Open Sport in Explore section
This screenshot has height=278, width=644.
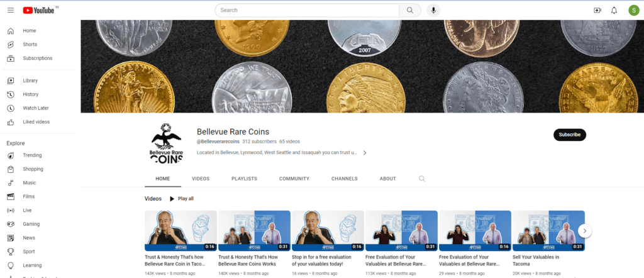(x=38, y=252)
